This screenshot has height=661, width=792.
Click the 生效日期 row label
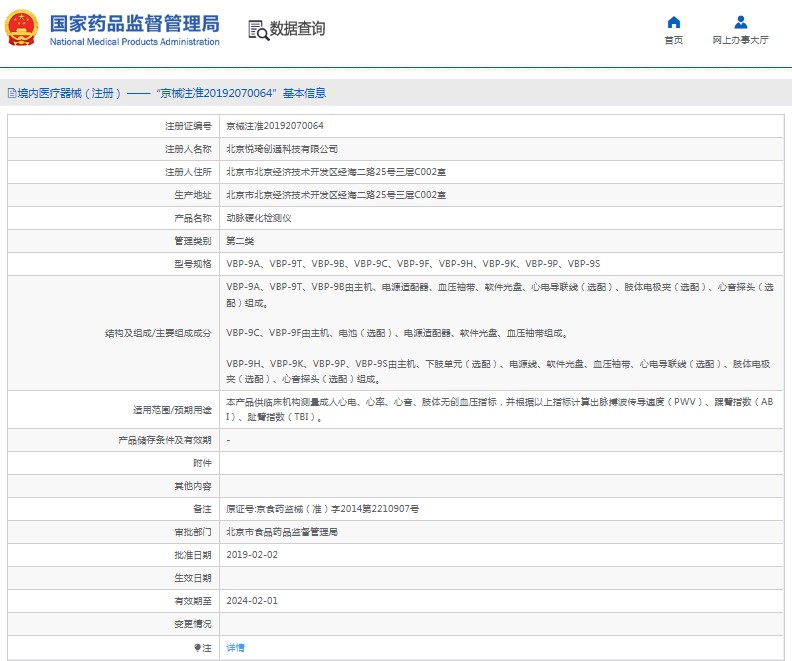(x=192, y=578)
